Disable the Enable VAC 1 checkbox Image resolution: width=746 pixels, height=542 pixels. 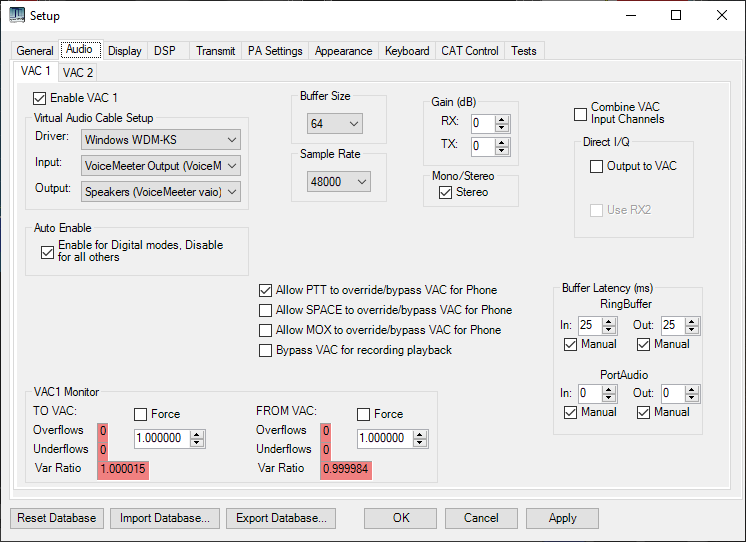click(39, 99)
